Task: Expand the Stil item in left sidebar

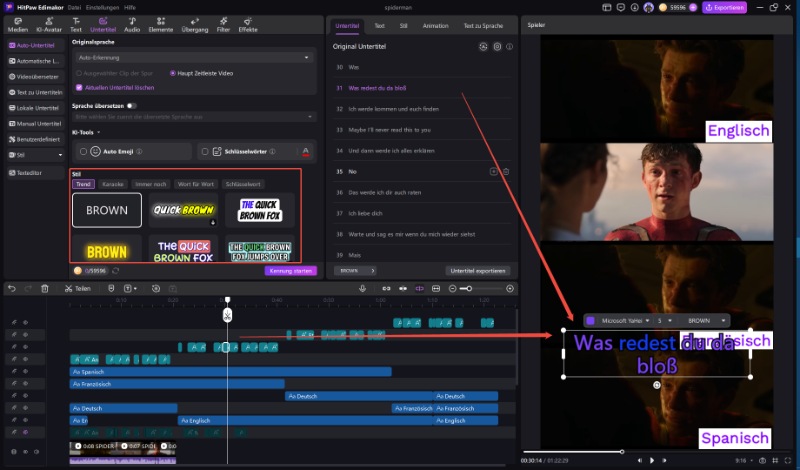Action: point(60,155)
